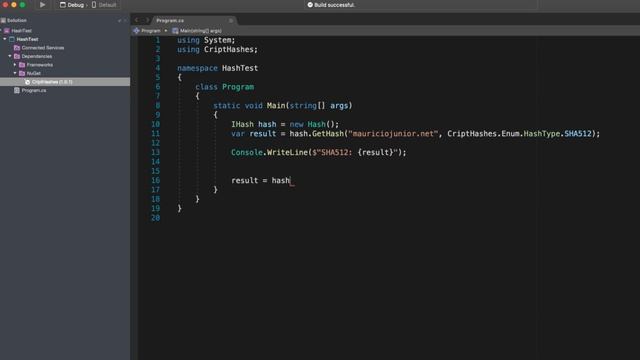Navigate forward with the editor arrow

147,20
